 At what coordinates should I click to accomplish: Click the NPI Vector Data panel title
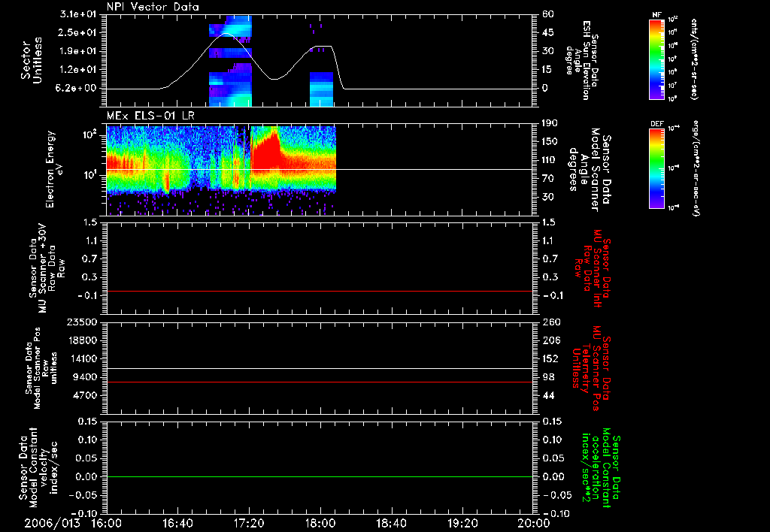[x=153, y=7]
